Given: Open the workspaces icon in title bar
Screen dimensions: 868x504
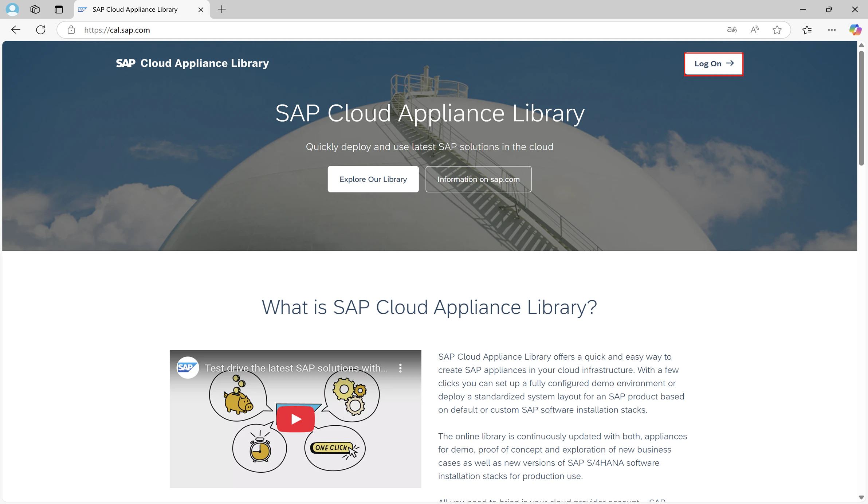Looking at the screenshot, I should (x=35, y=9).
